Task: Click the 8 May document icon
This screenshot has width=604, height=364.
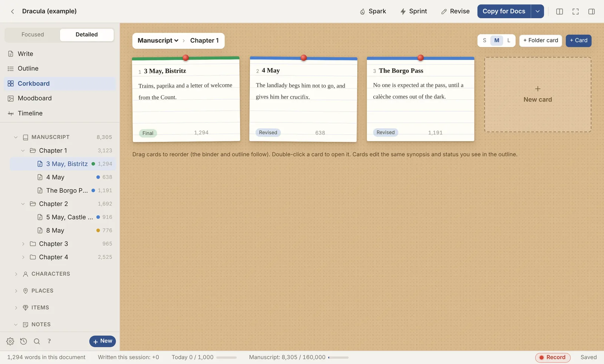Action: pyautogui.click(x=40, y=230)
